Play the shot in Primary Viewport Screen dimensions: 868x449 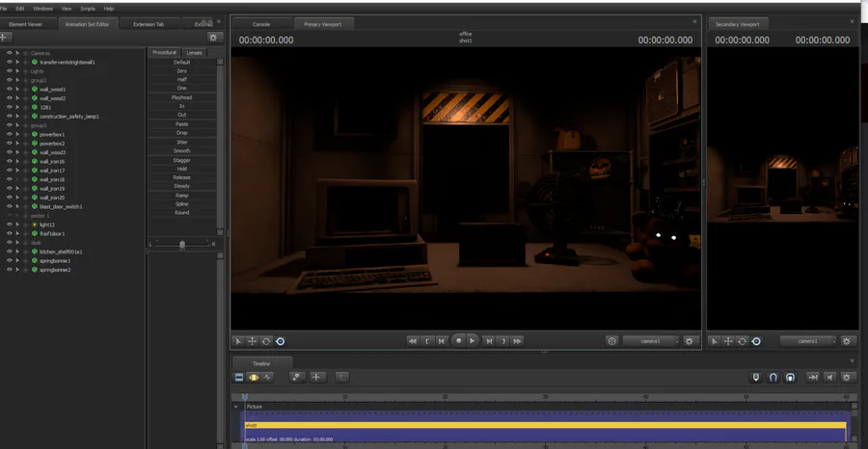click(473, 341)
